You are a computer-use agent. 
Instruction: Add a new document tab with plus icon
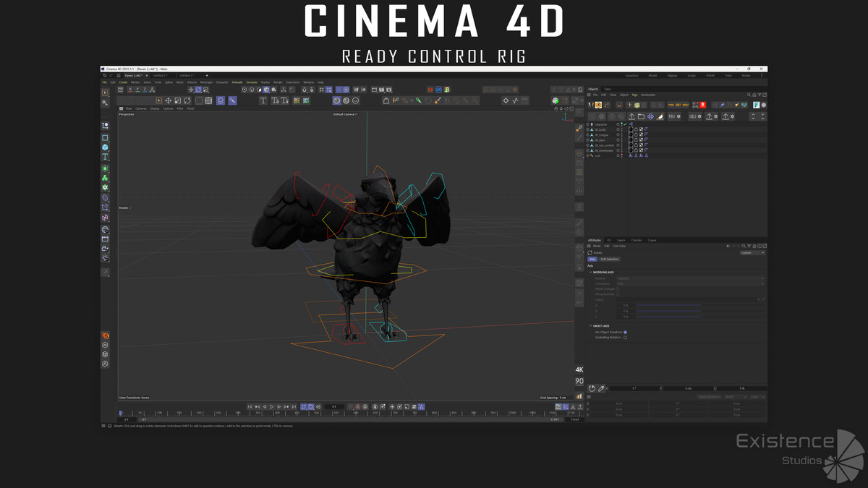207,75
